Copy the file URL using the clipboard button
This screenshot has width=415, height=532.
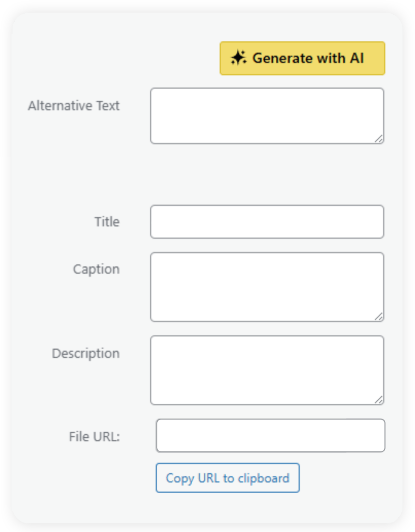pyautogui.click(x=227, y=478)
